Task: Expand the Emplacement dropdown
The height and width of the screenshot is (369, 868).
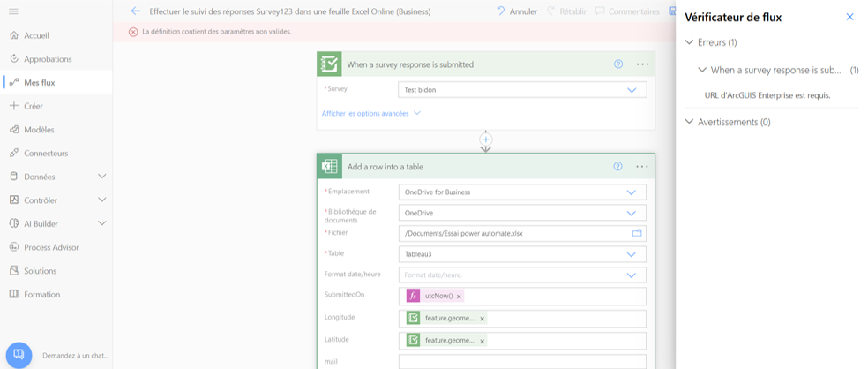Action: [632, 192]
